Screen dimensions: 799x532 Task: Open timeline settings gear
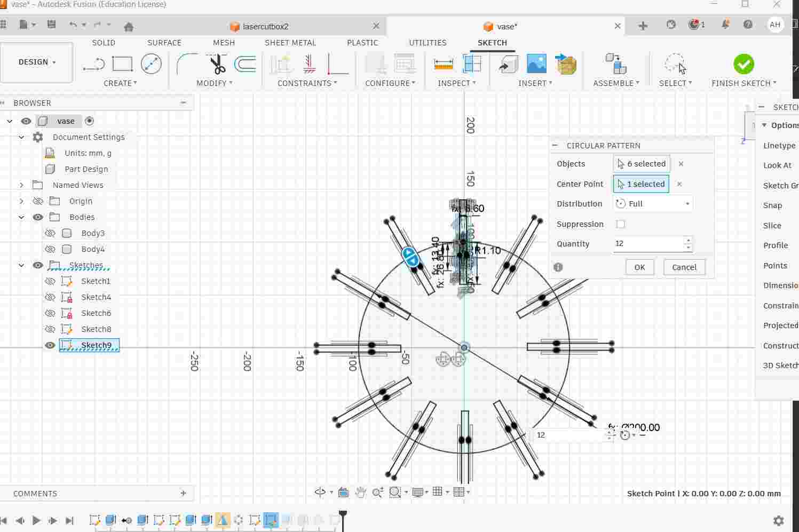(x=779, y=520)
